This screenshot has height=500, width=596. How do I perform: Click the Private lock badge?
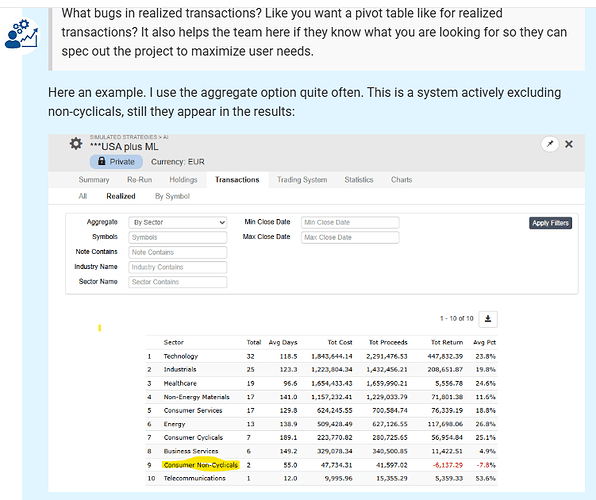click(116, 162)
